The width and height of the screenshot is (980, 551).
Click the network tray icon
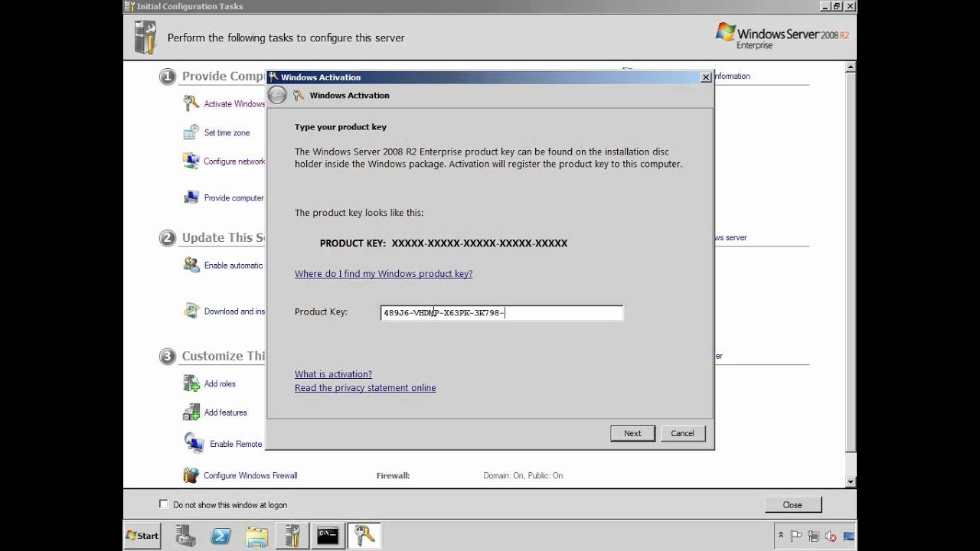pyautogui.click(x=813, y=536)
